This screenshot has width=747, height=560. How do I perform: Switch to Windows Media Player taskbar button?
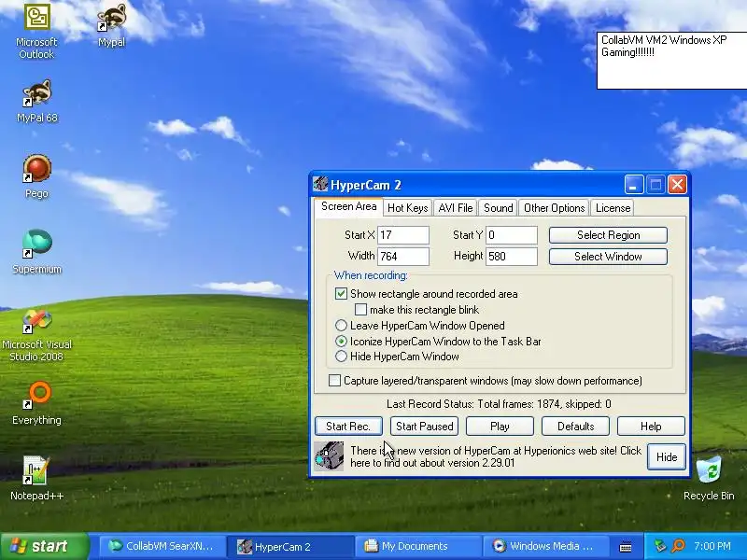point(545,546)
